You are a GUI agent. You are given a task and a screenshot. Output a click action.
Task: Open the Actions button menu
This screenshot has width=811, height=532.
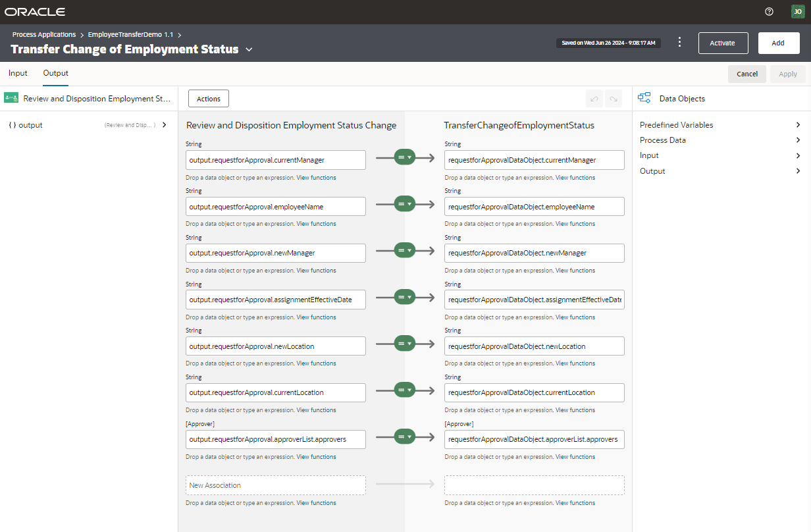[209, 99]
